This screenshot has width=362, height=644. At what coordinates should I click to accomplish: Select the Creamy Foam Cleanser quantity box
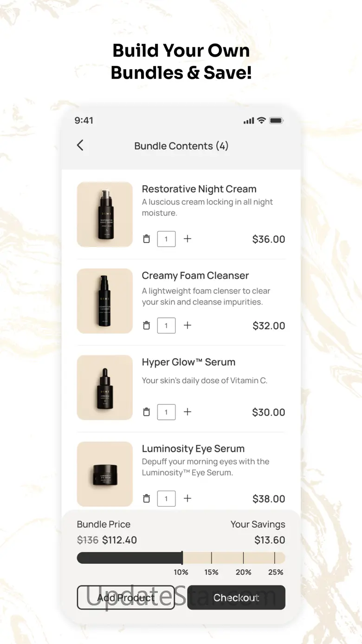click(x=166, y=325)
